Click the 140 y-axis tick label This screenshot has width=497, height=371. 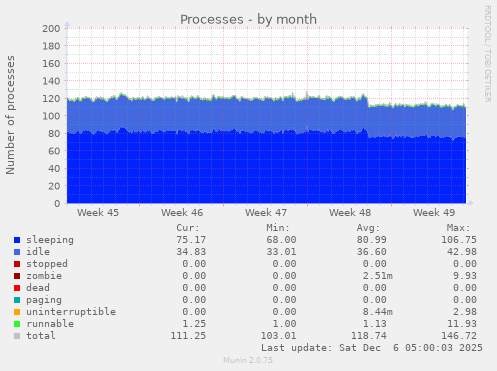click(51, 81)
